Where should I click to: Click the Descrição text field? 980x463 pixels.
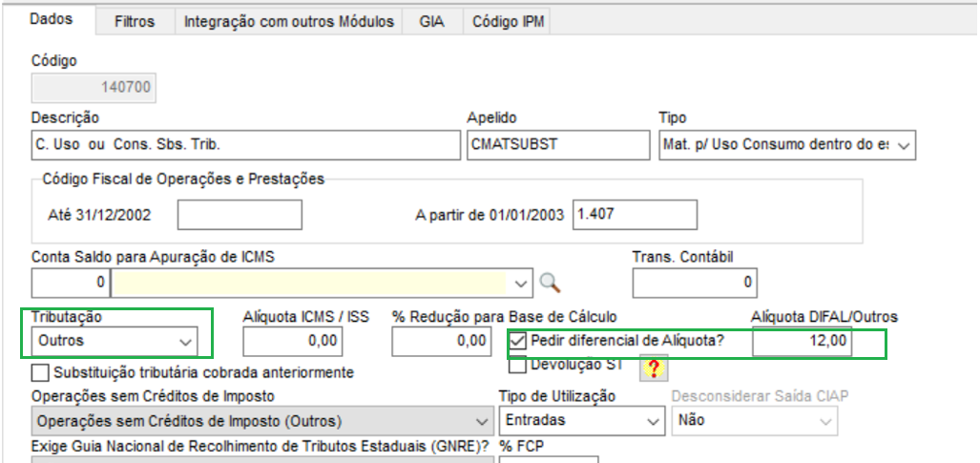point(244,145)
